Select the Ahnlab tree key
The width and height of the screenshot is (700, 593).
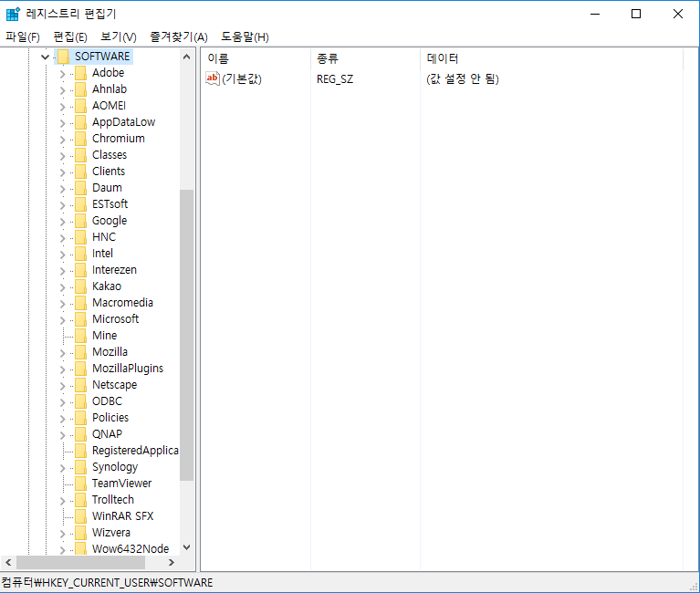[110, 89]
